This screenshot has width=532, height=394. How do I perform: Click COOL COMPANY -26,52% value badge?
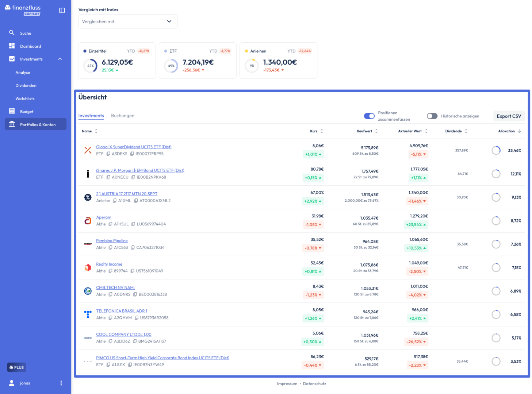click(x=416, y=342)
